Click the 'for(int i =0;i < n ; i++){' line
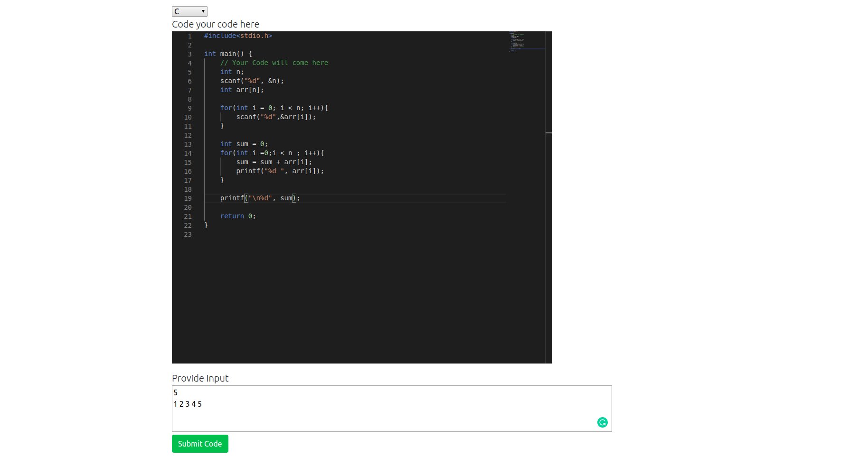This screenshot has width=868, height=457. [272, 153]
